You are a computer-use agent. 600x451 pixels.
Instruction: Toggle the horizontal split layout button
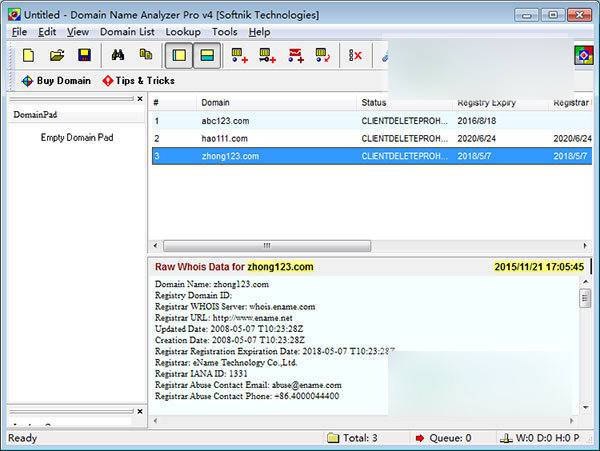pyautogui.click(x=207, y=55)
